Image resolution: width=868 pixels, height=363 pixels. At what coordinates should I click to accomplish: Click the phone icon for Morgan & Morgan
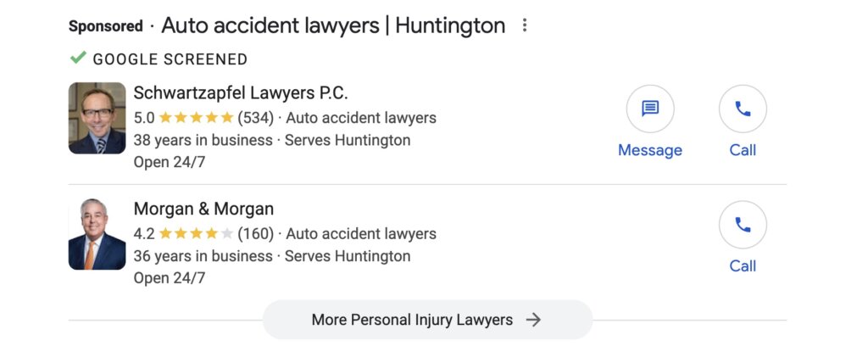tap(743, 225)
